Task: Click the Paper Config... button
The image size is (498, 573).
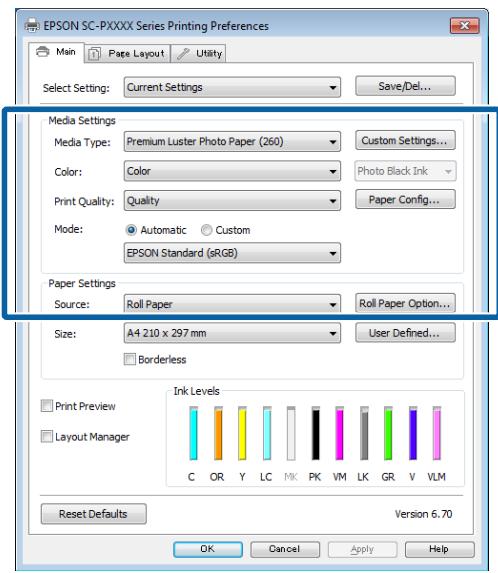Action: (405, 200)
